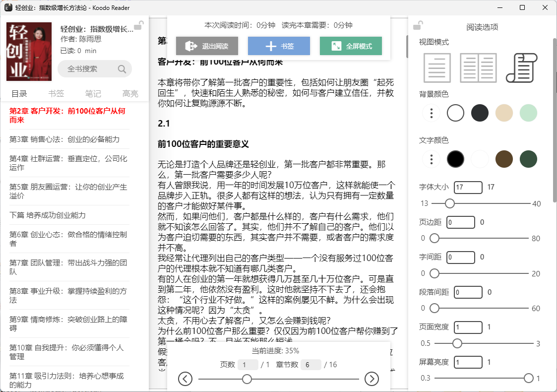Open chapter 第8章 事业升级
This screenshot has height=392, width=557.
69,295
